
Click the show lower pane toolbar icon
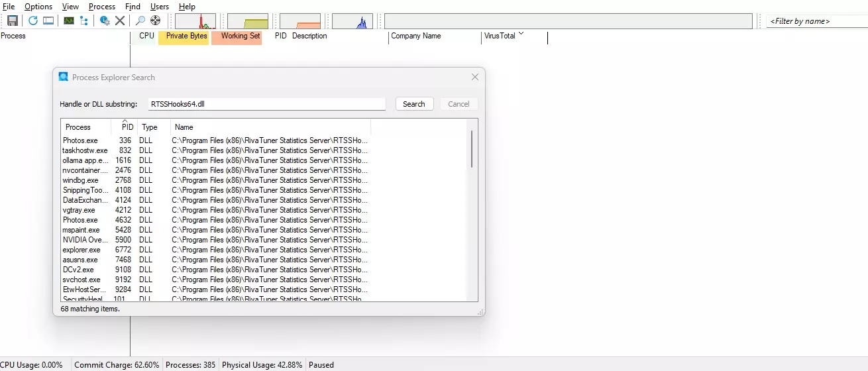click(48, 21)
